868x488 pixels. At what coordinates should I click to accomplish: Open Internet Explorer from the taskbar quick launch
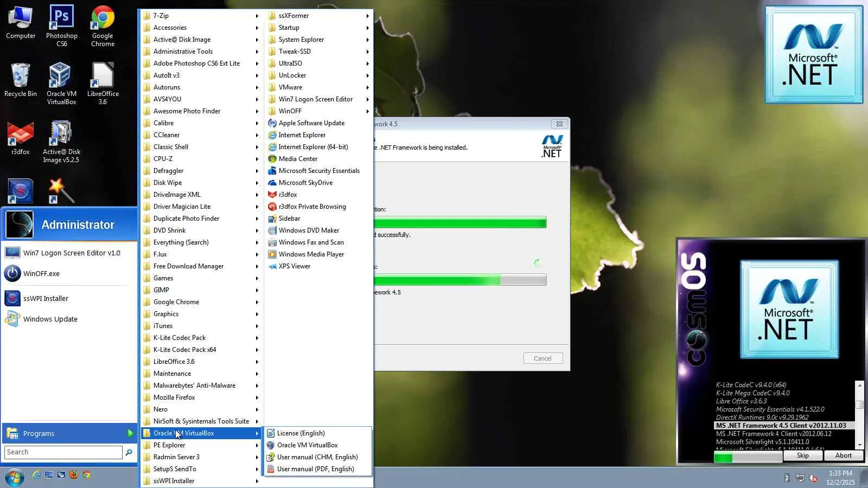coord(36,475)
